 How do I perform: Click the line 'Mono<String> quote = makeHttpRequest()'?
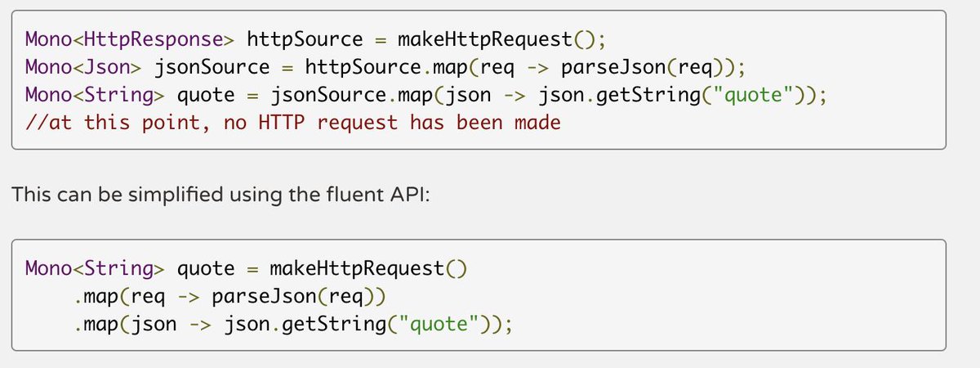246,267
